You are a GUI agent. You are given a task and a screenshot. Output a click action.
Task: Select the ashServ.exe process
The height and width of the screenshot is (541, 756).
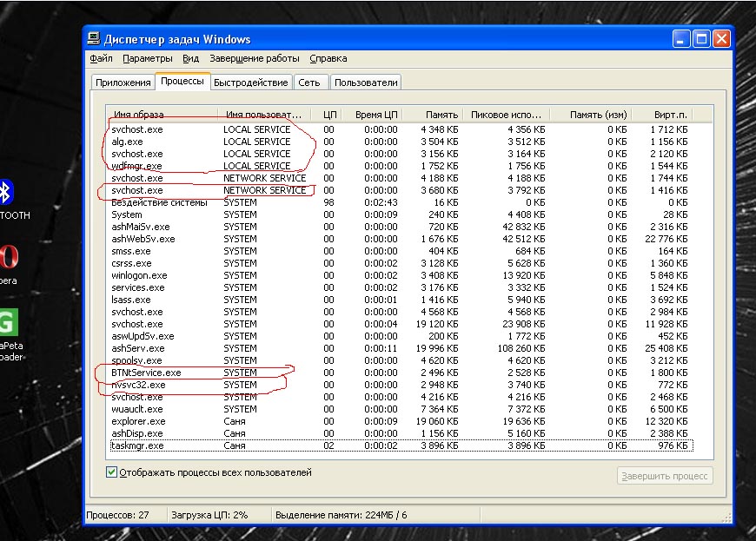(401, 348)
